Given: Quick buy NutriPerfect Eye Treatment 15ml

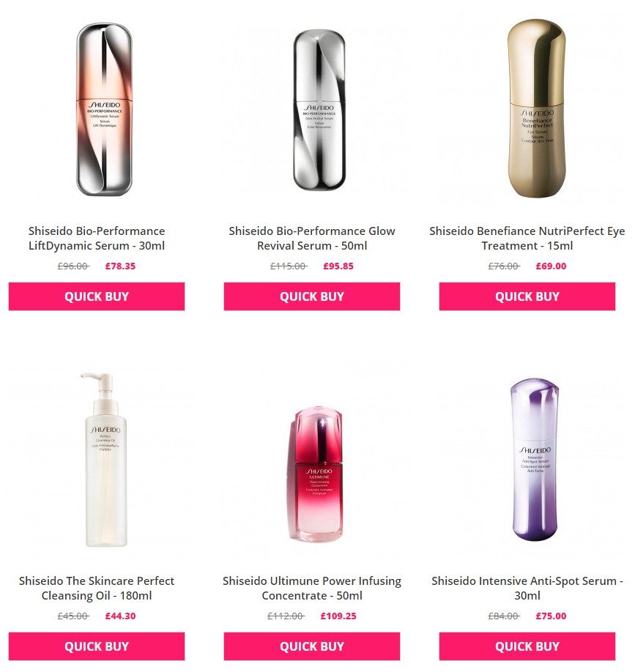Looking at the screenshot, I should (x=527, y=296).
